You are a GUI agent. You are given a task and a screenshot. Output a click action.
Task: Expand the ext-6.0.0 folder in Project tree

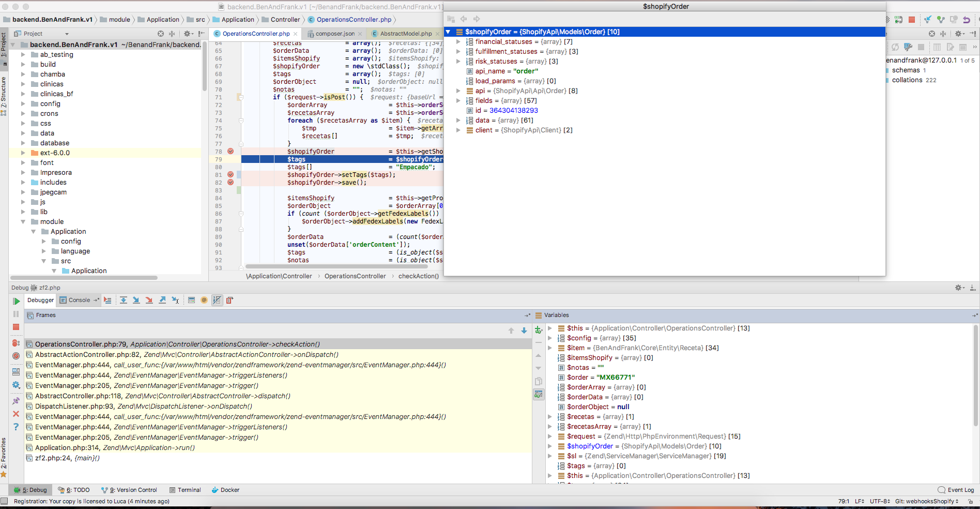23,153
